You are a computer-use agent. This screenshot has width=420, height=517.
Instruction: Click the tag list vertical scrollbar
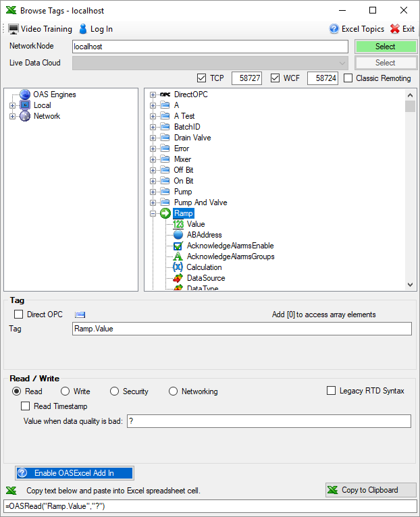click(410, 189)
